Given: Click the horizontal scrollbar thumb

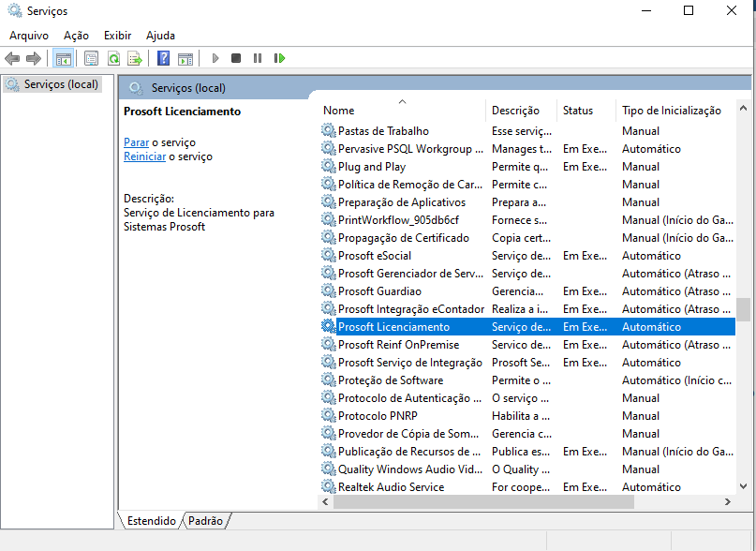Looking at the screenshot, I should [483, 501].
